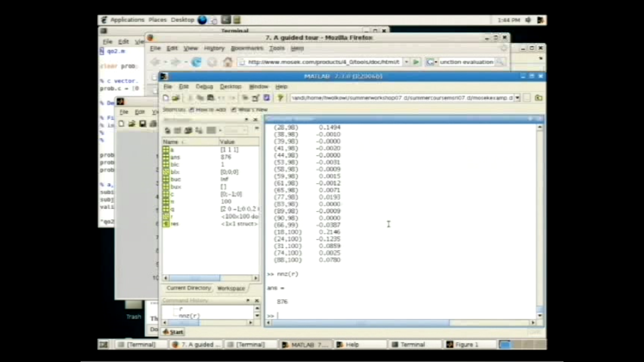644x362 pixels.
Task: Switch to the Current Directory tab
Action: 189,288
